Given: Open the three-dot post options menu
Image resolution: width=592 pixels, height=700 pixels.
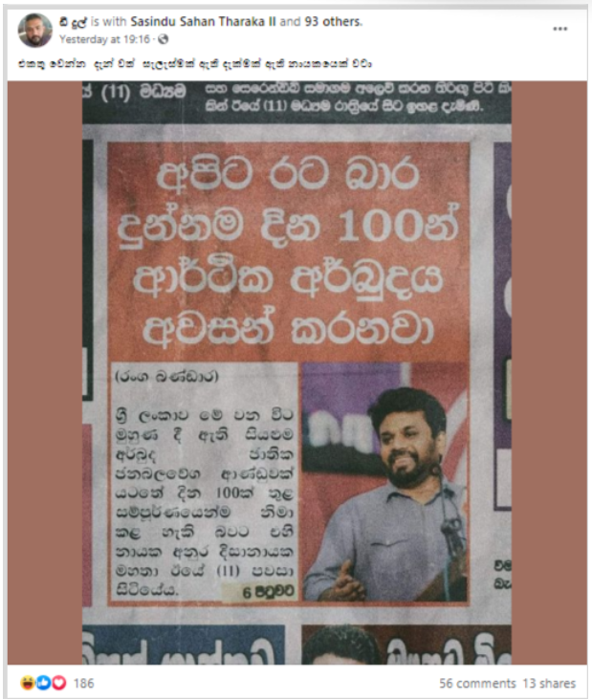Looking at the screenshot, I should point(559,29).
